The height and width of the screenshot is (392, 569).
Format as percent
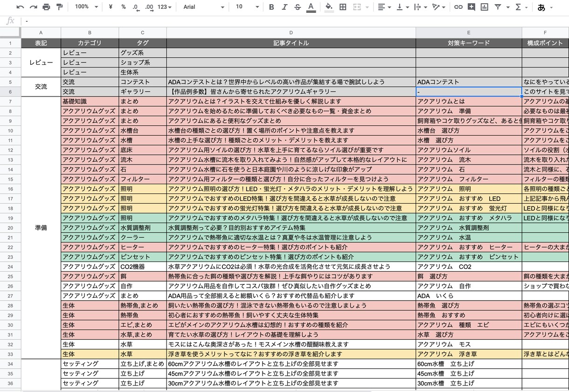tap(123, 7)
